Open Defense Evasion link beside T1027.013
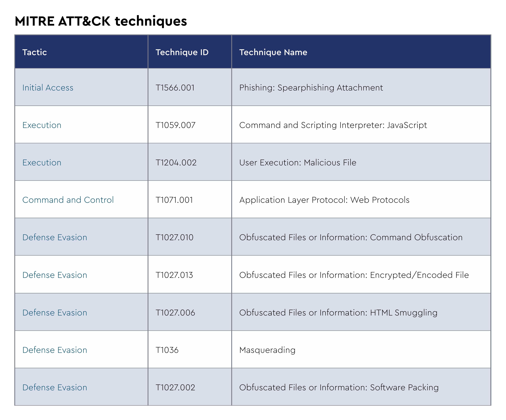 pos(55,275)
